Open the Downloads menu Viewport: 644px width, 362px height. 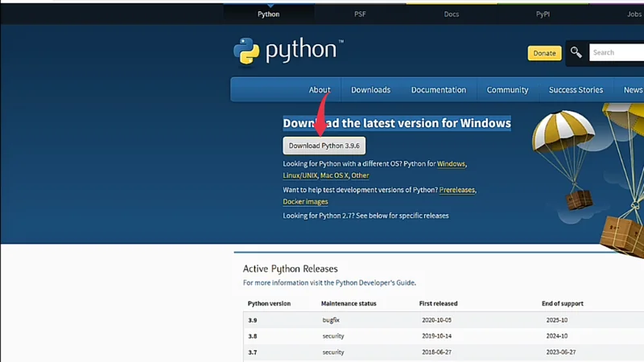[x=370, y=90]
